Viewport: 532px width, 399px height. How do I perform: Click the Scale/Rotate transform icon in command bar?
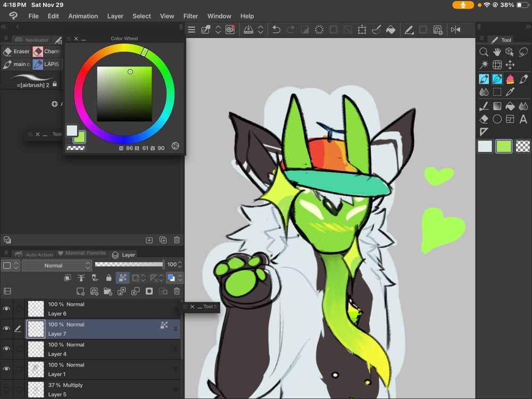[362, 30]
